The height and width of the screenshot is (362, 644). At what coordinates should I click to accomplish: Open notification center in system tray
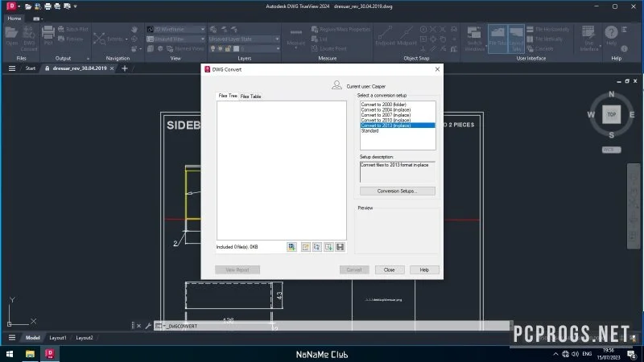[632, 354]
